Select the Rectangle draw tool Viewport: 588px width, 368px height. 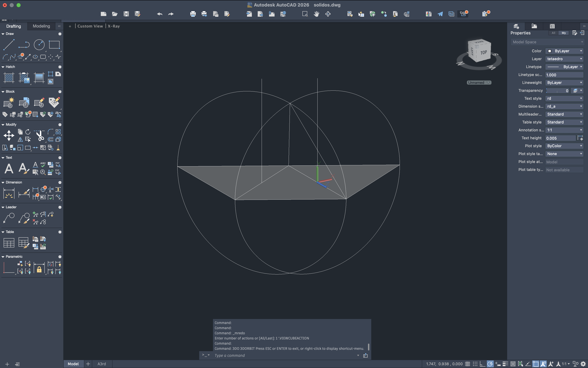(x=54, y=45)
